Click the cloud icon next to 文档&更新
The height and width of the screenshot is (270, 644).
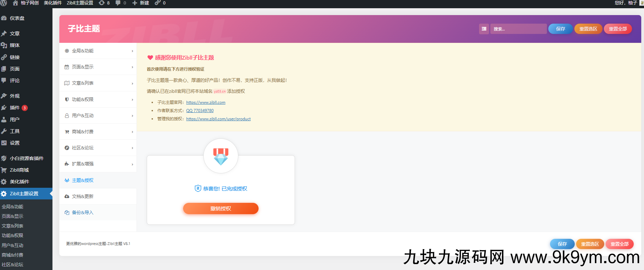[x=67, y=196]
